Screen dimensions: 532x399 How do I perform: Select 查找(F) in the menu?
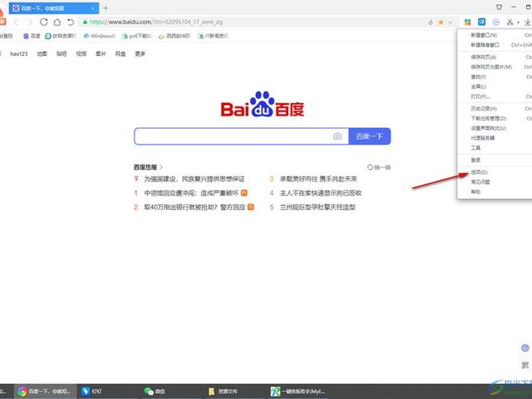[495, 77]
